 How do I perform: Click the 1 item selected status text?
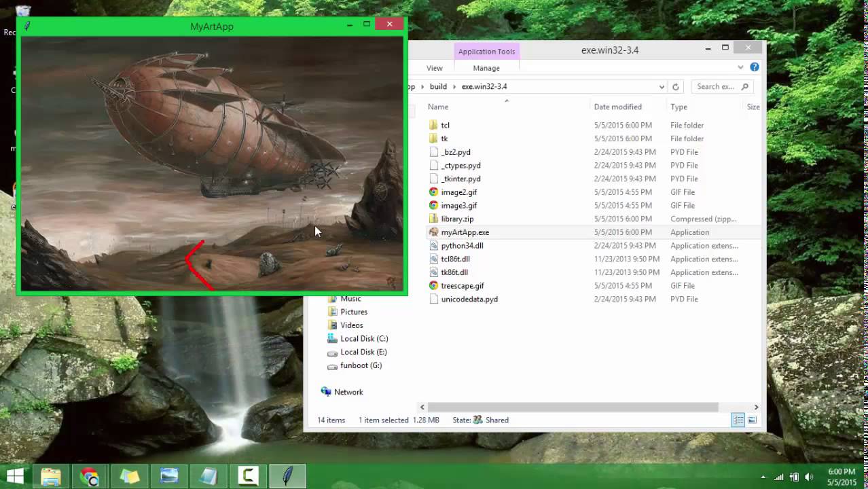[383, 420]
